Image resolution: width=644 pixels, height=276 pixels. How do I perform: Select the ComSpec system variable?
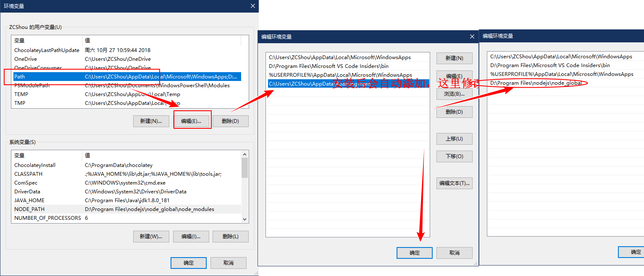click(x=126, y=182)
